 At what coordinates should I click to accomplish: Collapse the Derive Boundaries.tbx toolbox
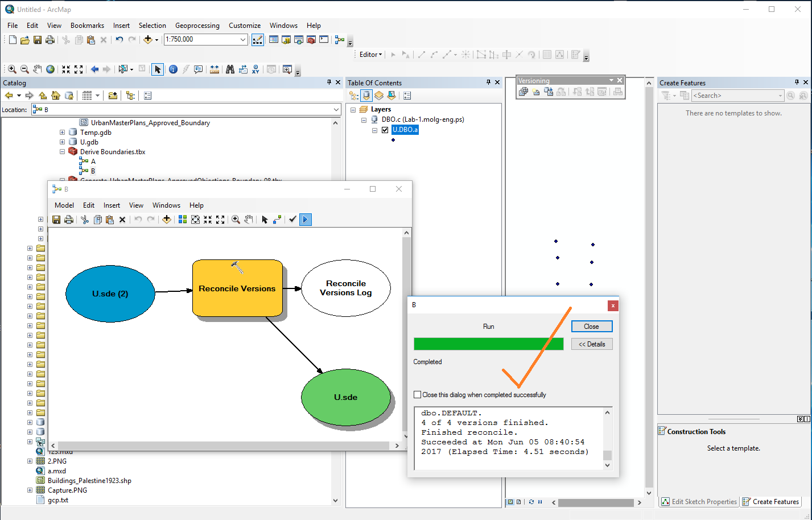pos(62,152)
